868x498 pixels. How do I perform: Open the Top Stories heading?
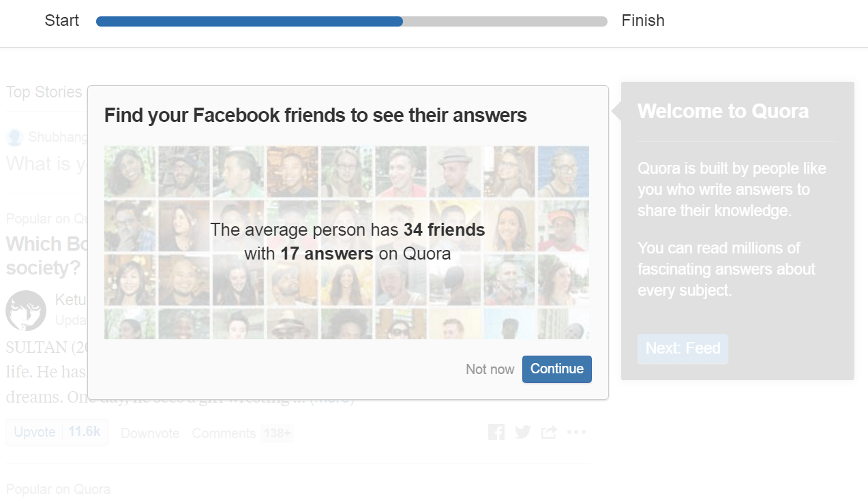click(x=44, y=92)
